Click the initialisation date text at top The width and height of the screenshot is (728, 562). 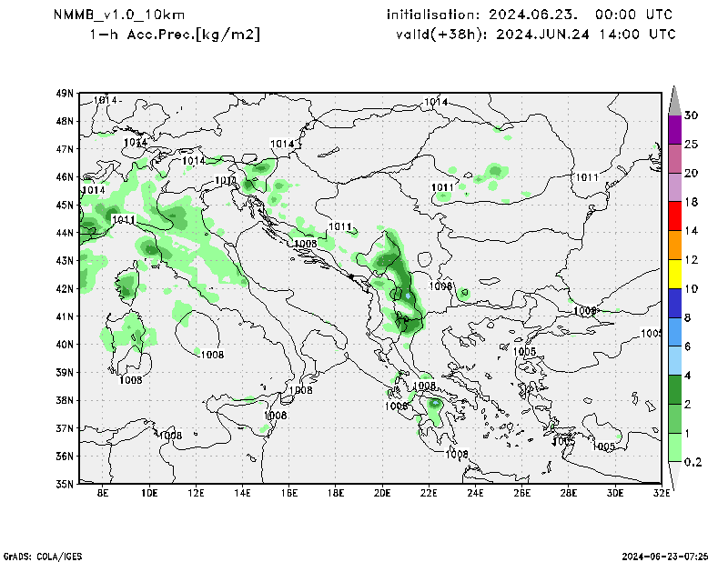[x=530, y=15]
